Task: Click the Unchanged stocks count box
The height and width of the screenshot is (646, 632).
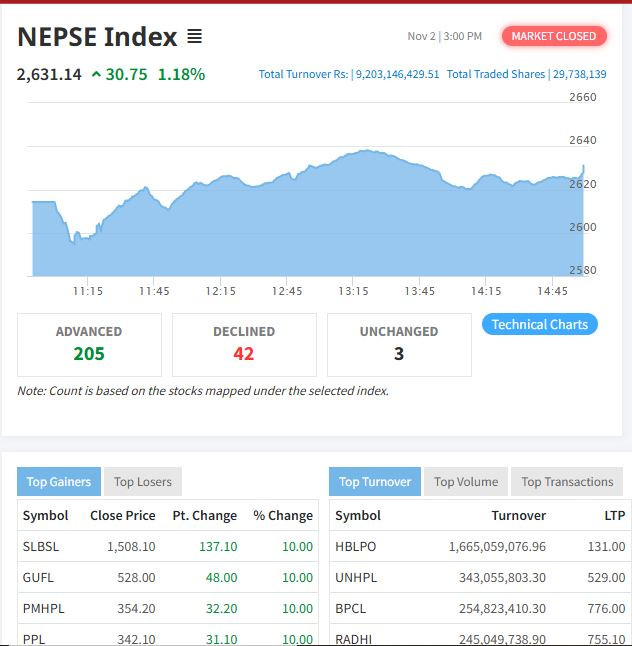Action: point(399,344)
